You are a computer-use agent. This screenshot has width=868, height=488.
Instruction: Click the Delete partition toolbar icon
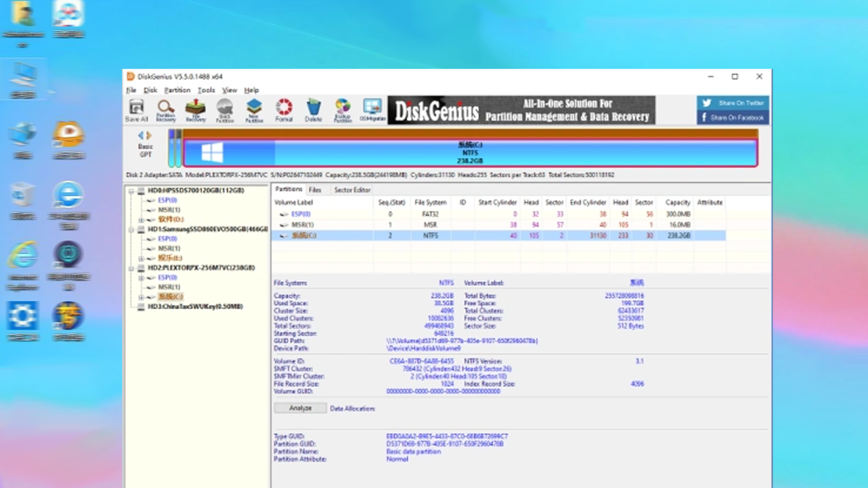[313, 111]
